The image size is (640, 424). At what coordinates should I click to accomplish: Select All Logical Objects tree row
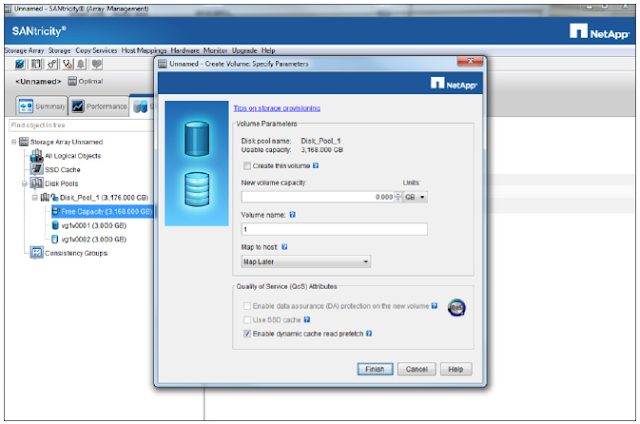tap(66, 155)
